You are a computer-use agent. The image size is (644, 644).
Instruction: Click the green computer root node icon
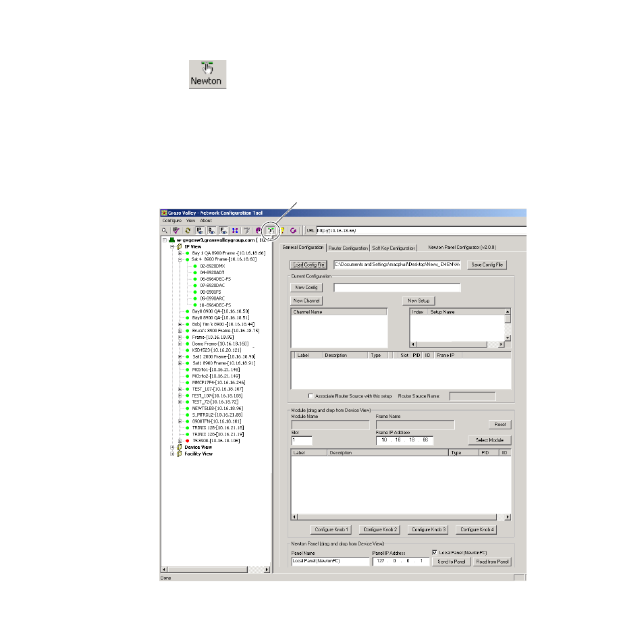[x=172, y=240]
